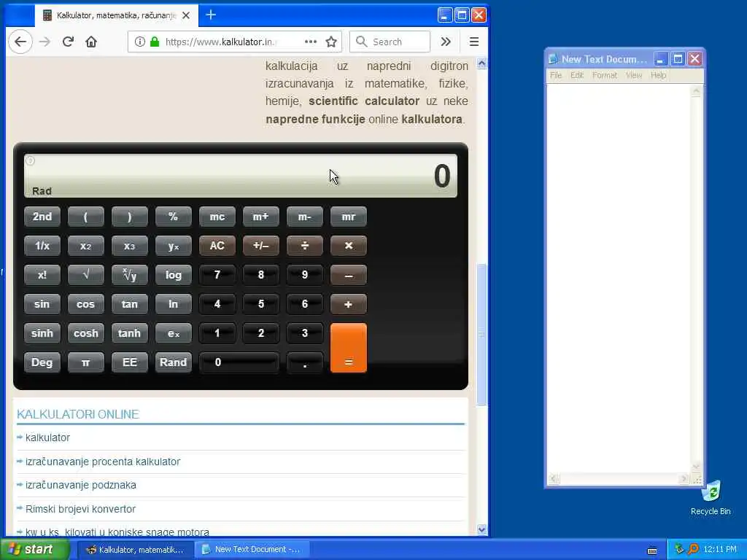This screenshot has height=560, width=747.
Task: Click the orange equals key
Action: point(349,348)
